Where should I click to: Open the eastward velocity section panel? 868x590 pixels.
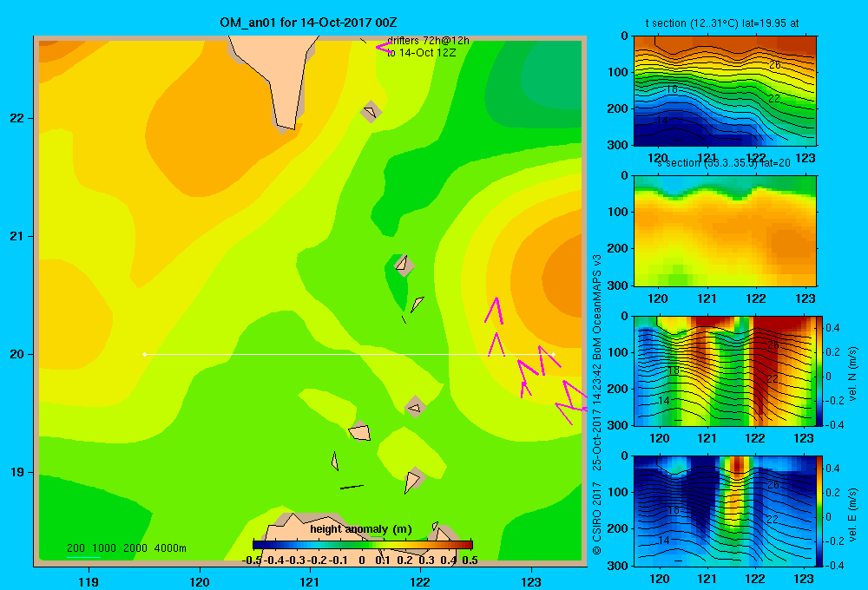click(x=725, y=511)
